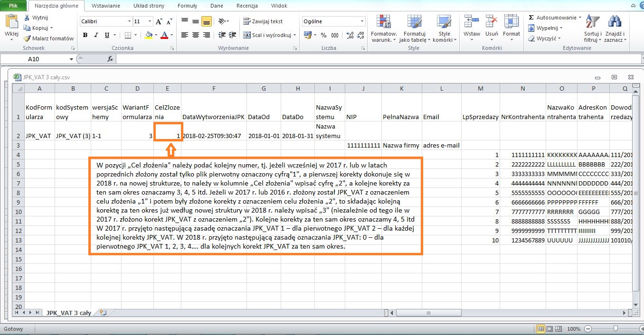Open Style komórki cell styles
This screenshot has width=644, height=335.
pyautogui.click(x=445, y=28)
